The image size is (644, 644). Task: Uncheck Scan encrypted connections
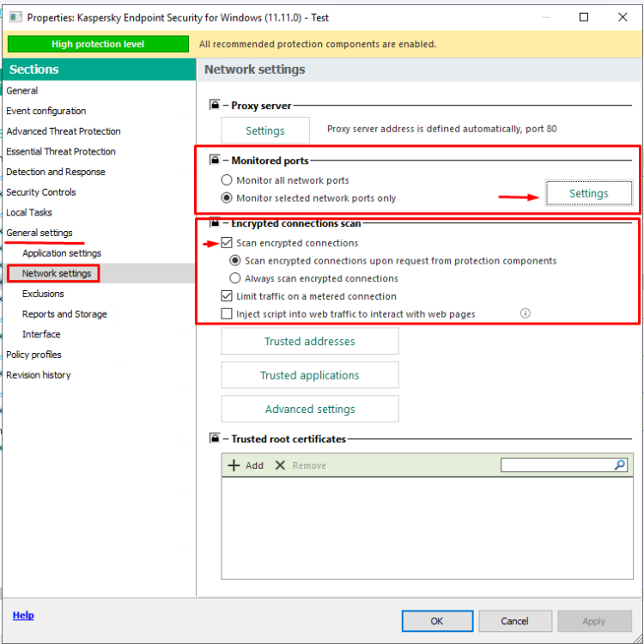pos(227,243)
